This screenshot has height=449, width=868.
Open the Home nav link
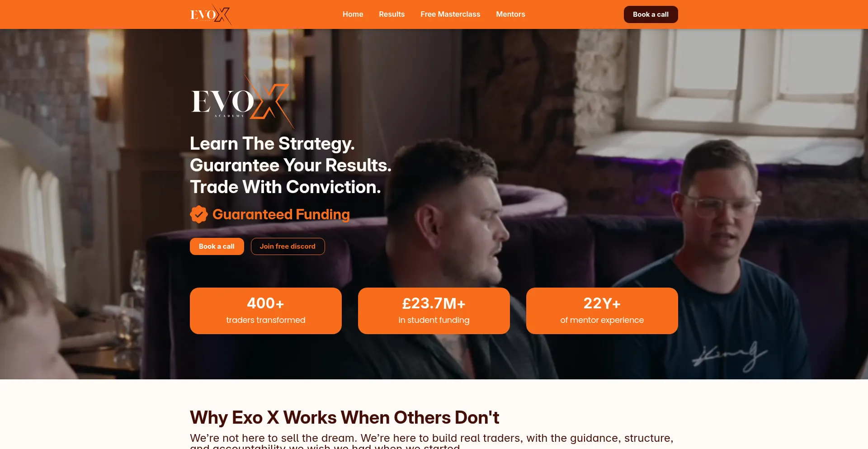(x=353, y=14)
